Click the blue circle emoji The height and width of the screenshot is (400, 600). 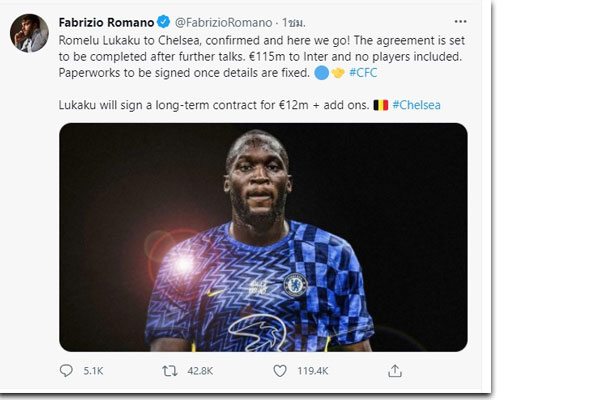click(321, 73)
